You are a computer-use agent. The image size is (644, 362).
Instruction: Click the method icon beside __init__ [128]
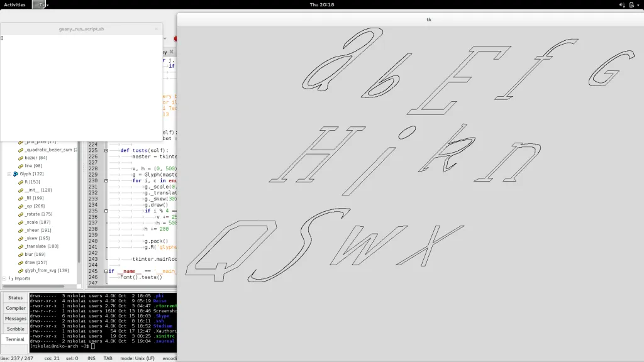(x=21, y=190)
